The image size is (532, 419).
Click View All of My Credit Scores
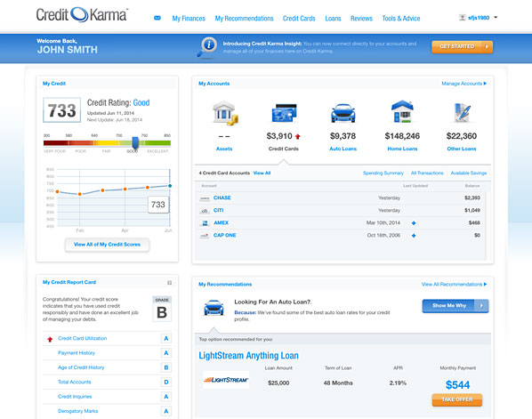(107, 245)
